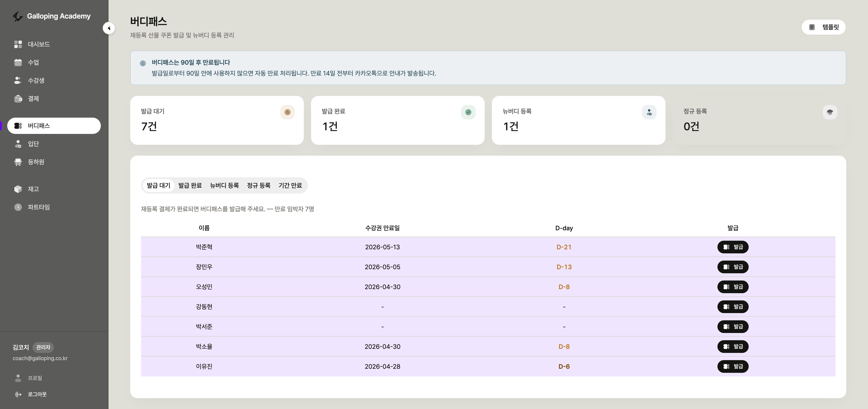Click the 버디패스 ticket icon in sidebar
Viewport: 868px width, 409px height.
[x=18, y=126]
